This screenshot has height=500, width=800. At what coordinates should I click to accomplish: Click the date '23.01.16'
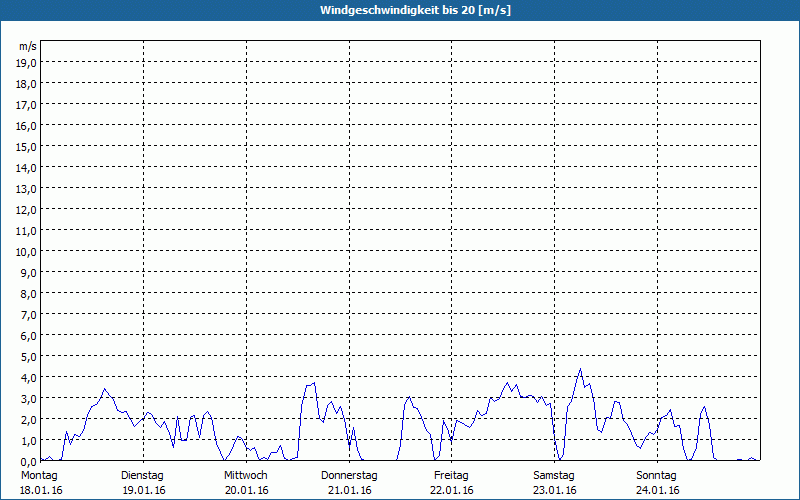[x=555, y=491]
